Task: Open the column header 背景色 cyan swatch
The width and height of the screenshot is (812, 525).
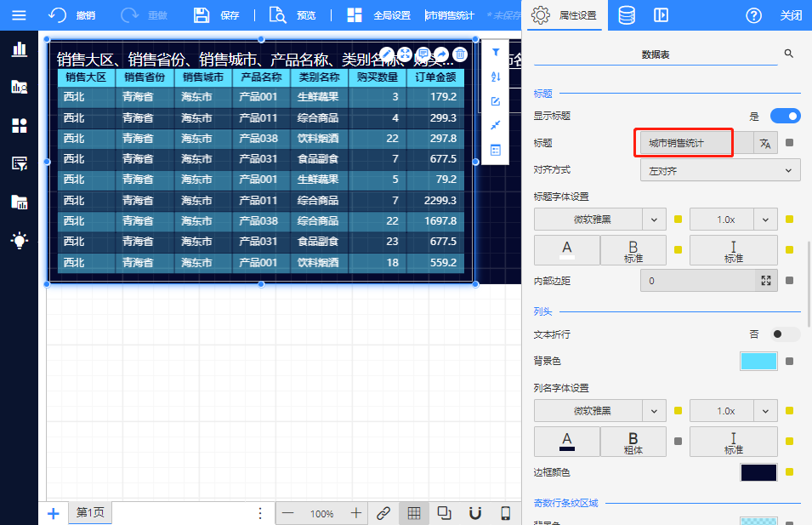Action: (758, 362)
